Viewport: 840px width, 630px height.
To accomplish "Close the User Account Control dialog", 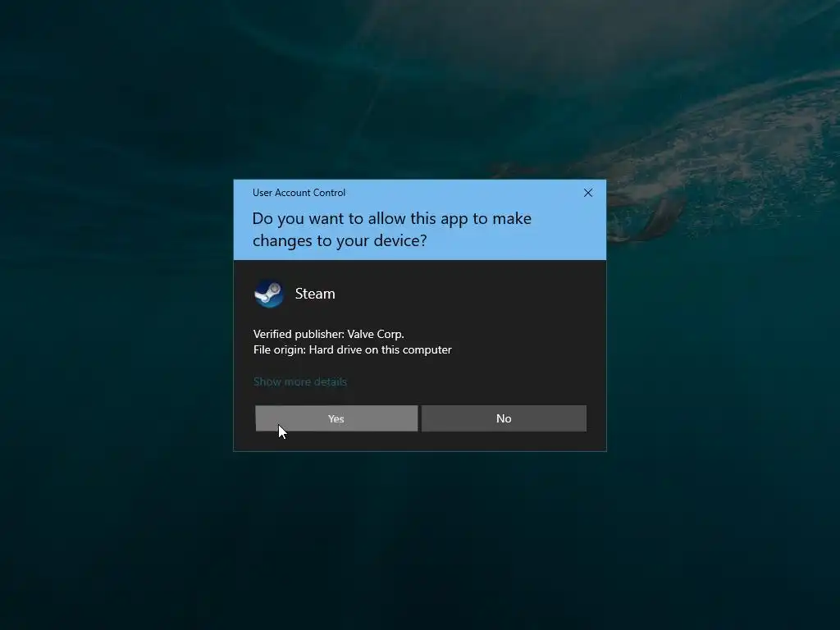I will point(587,193).
